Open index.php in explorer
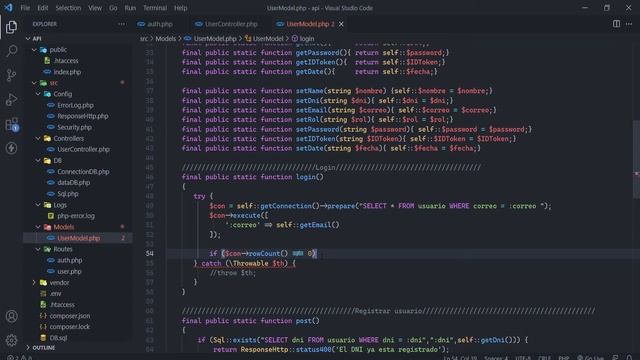Viewport: 640px width, 360px height. click(67, 72)
